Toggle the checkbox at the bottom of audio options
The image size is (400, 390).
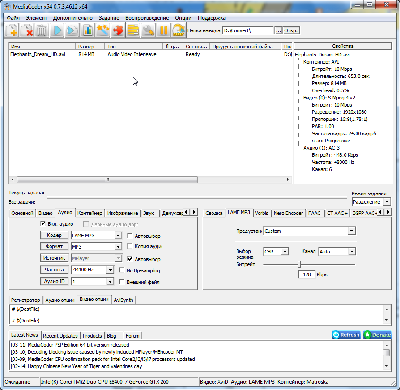[122, 282]
